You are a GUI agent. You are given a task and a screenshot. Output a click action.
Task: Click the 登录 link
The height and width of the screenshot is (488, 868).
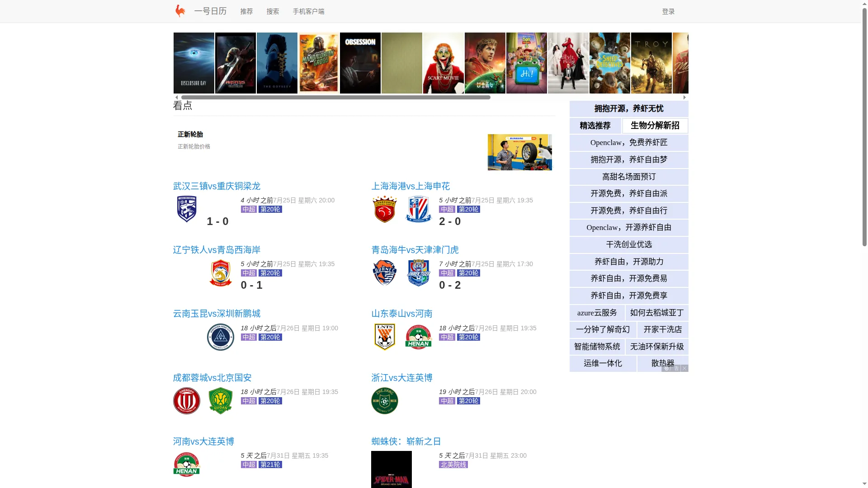pyautogui.click(x=668, y=12)
